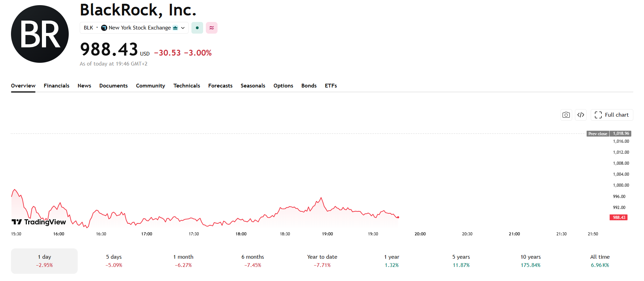Switch to the Options tab
This screenshot has height=281, width=644.
point(283,86)
